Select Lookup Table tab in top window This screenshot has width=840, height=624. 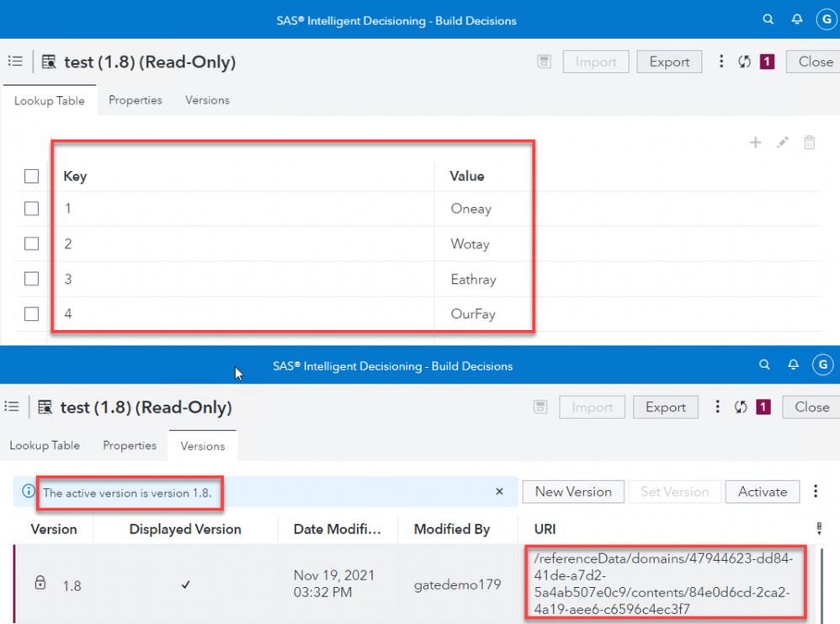pos(50,100)
